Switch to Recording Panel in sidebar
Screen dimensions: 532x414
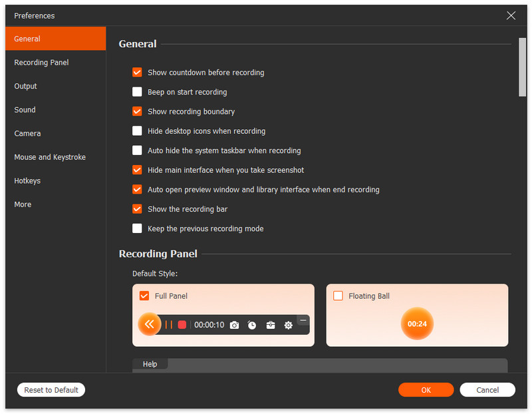(56, 63)
